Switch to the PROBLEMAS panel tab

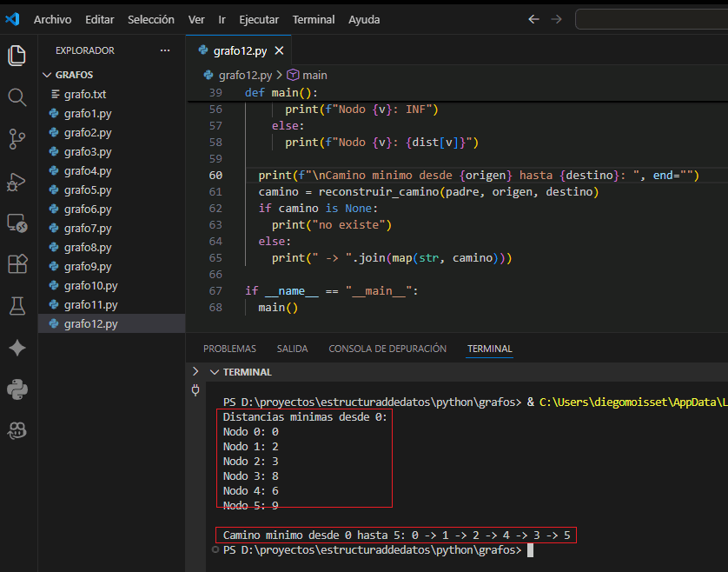(229, 349)
